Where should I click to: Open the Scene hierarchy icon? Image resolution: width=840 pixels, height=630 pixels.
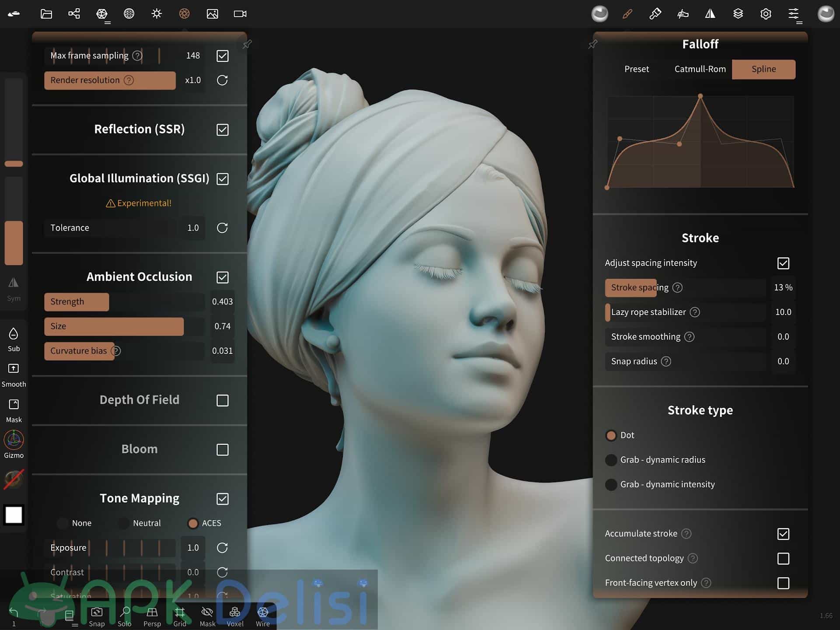pos(74,14)
